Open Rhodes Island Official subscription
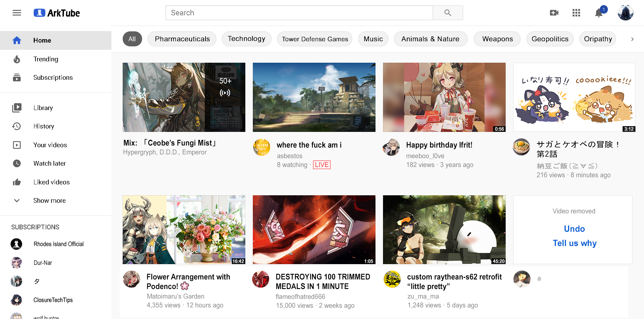 tap(59, 244)
